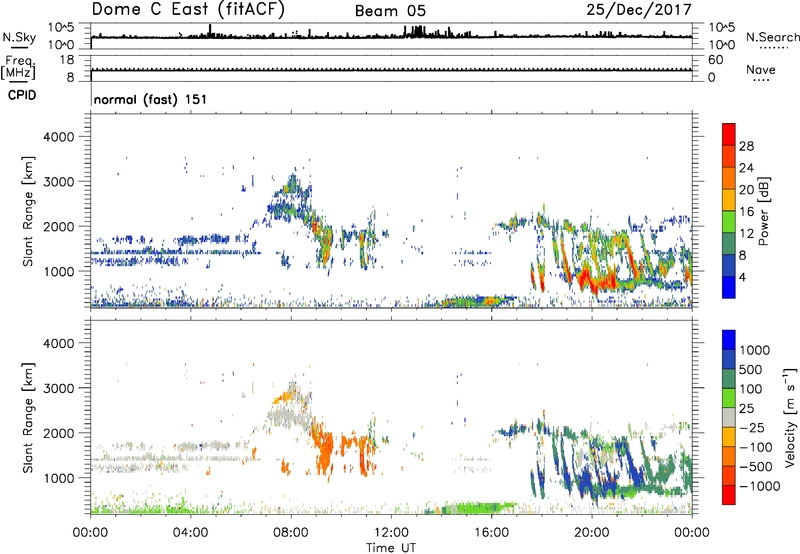Click "4000" tick of the velocity panel

click(58, 343)
